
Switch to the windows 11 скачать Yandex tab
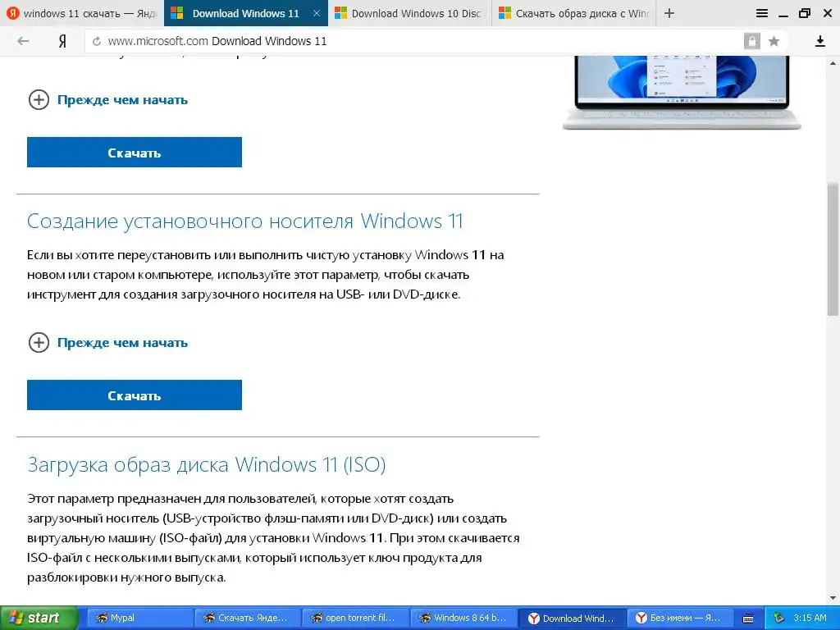81,13
